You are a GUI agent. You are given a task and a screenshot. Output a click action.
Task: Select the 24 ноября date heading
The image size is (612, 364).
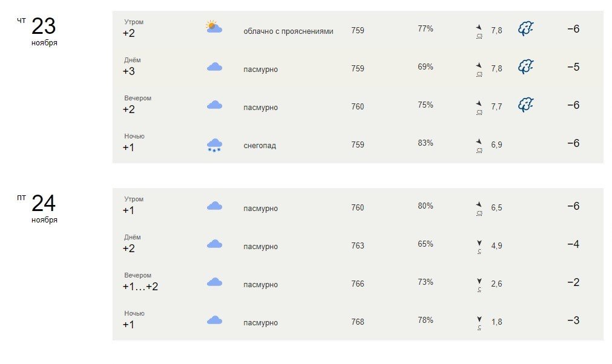click(x=44, y=206)
